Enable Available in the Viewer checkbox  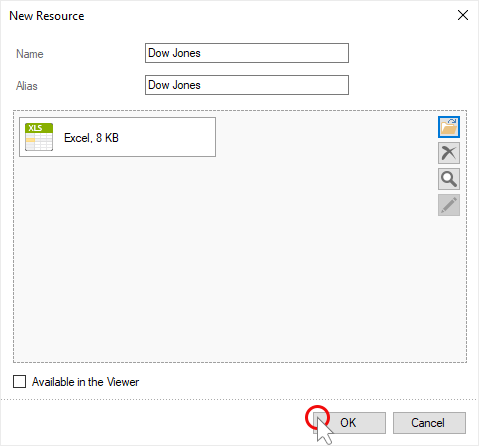click(x=19, y=382)
